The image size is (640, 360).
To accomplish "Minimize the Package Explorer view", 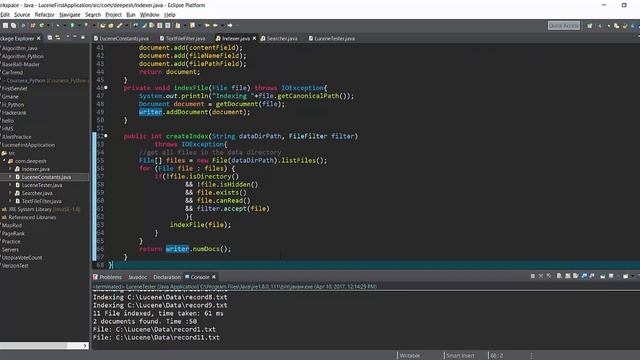I will (x=75, y=37).
